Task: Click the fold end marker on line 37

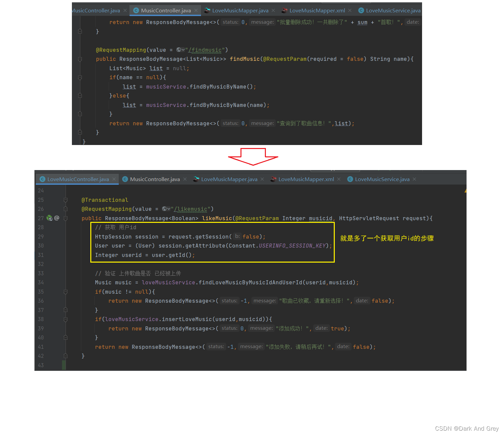Action: coord(66,310)
